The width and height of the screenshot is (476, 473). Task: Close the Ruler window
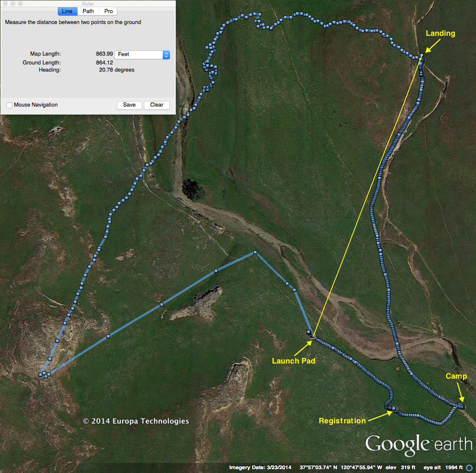click(6, 4)
